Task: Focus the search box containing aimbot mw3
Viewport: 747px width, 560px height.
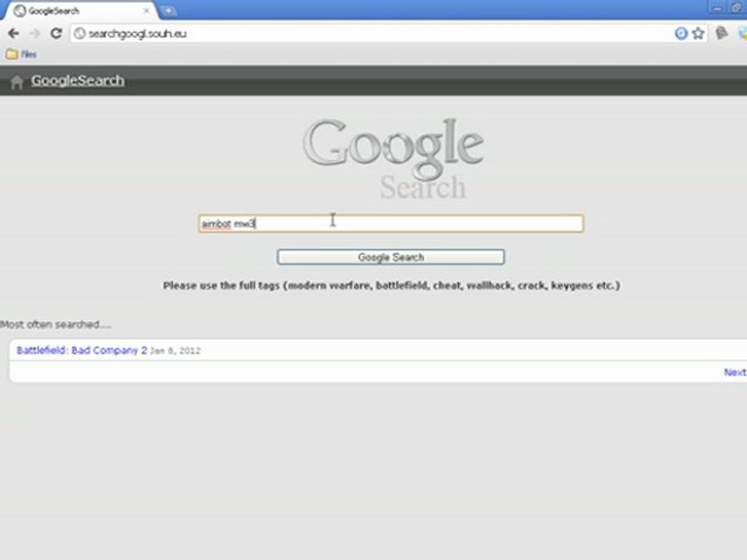Action: point(391,223)
